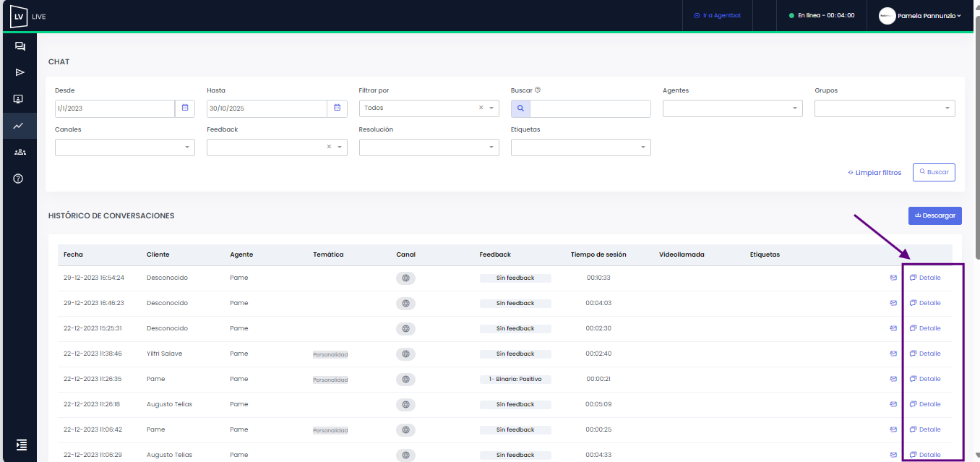Click the Etiquetas column header
The height and width of the screenshot is (462, 980).
(765, 254)
